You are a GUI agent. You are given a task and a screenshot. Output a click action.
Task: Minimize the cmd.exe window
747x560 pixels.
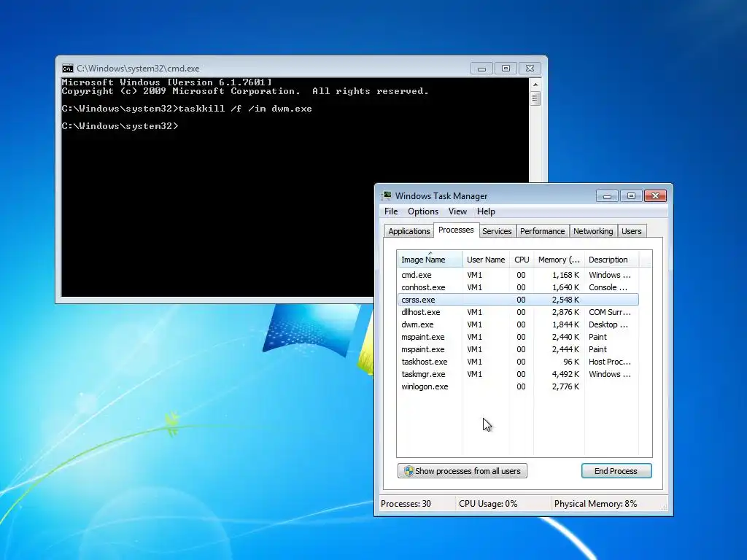pyautogui.click(x=481, y=69)
